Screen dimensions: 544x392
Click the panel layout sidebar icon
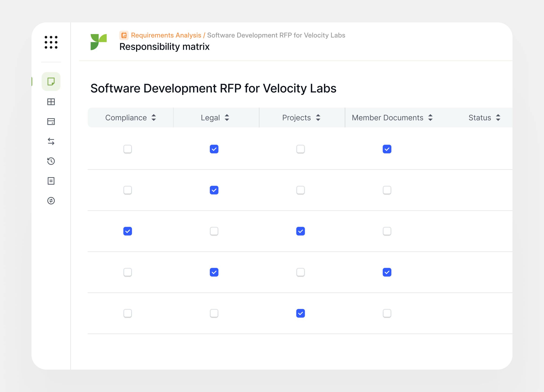click(51, 122)
